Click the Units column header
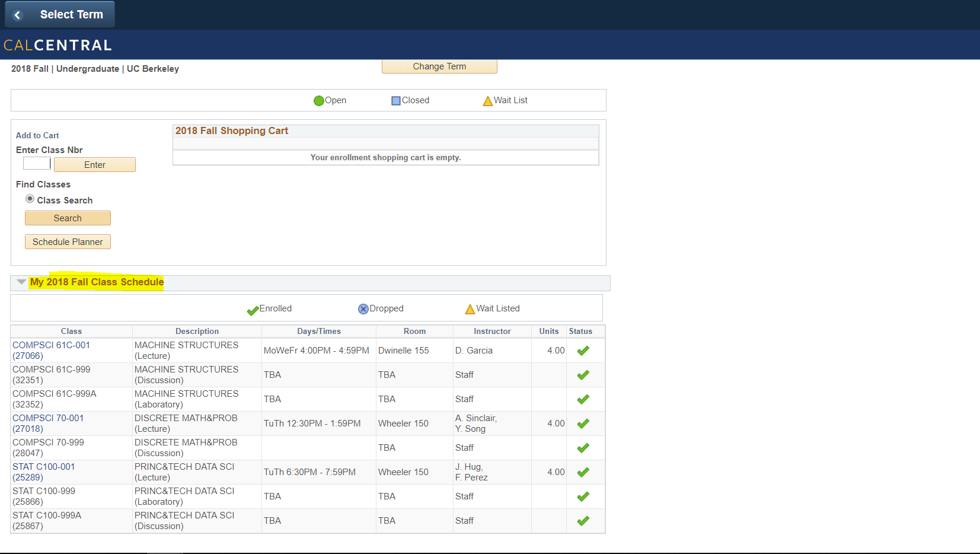The width and height of the screenshot is (980, 554). (549, 332)
